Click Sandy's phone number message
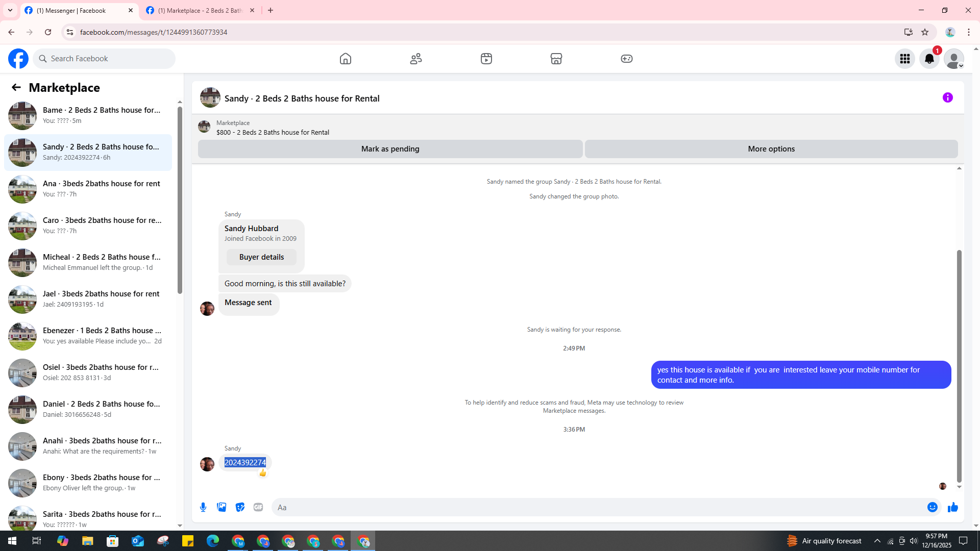Image resolution: width=980 pixels, height=551 pixels. (245, 463)
